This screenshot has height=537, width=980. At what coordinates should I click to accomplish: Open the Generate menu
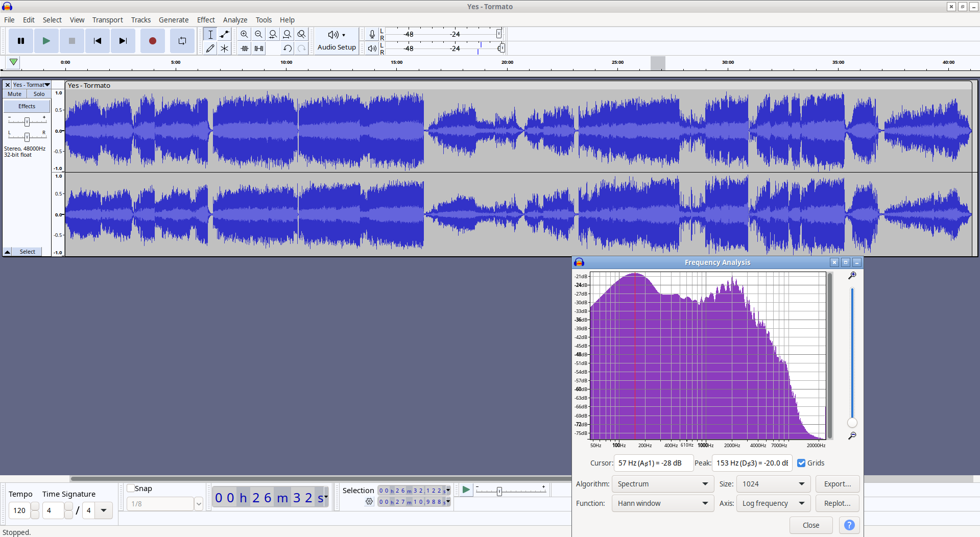click(174, 20)
